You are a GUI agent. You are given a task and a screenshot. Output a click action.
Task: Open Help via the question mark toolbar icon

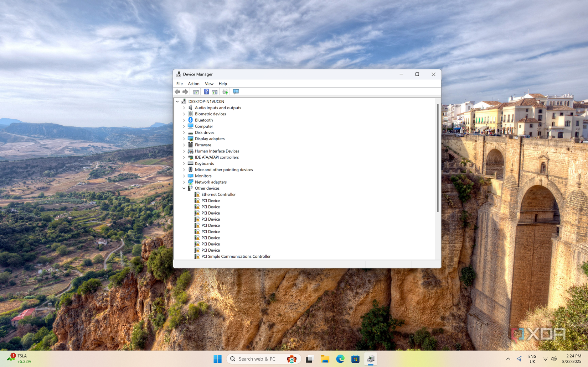[206, 91]
